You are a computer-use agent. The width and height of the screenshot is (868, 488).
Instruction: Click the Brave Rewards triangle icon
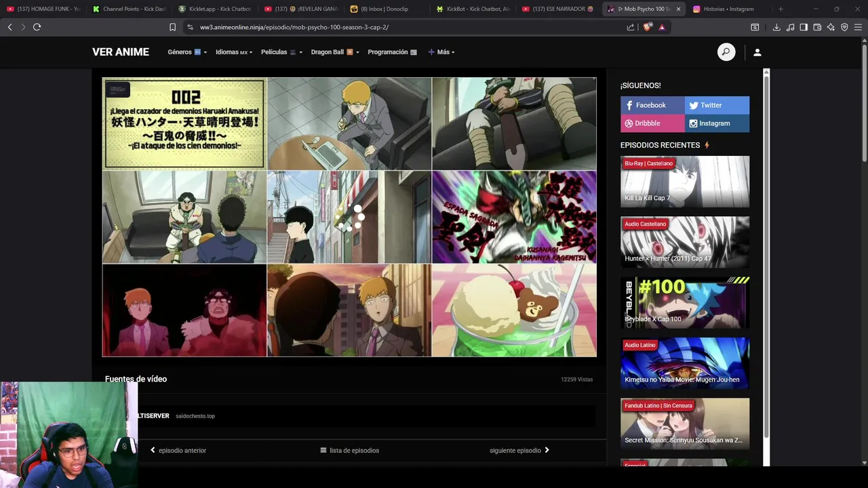click(662, 27)
